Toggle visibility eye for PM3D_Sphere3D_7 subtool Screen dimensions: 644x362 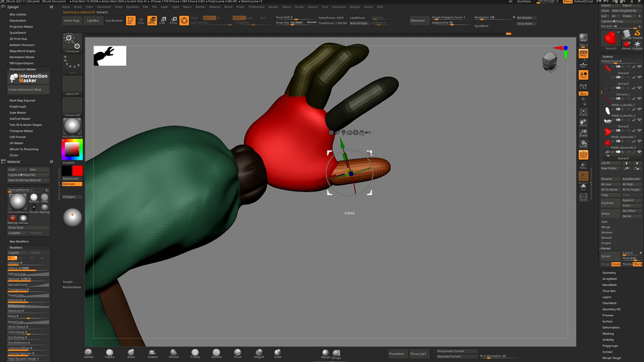[x=640, y=131]
